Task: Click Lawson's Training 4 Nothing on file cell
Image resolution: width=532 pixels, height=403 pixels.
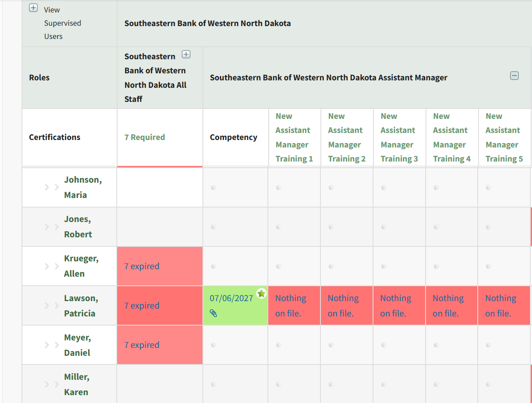Action: click(x=452, y=306)
